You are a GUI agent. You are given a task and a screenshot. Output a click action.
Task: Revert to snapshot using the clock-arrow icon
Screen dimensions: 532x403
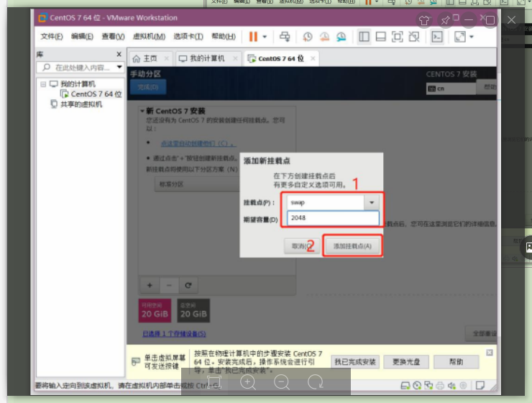pyautogui.click(x=324, y=37)
